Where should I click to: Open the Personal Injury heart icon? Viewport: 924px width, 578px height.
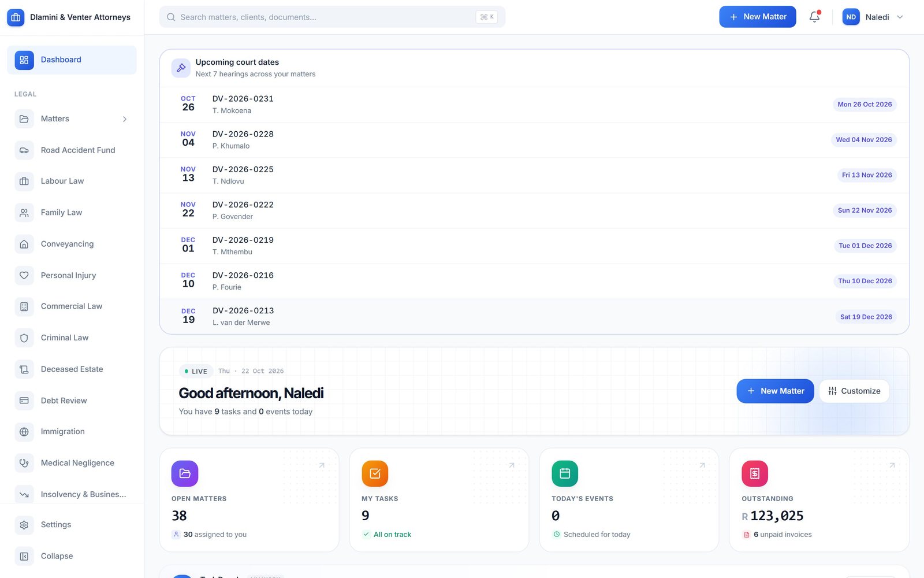pyautogui.click(x=24, y=276)
